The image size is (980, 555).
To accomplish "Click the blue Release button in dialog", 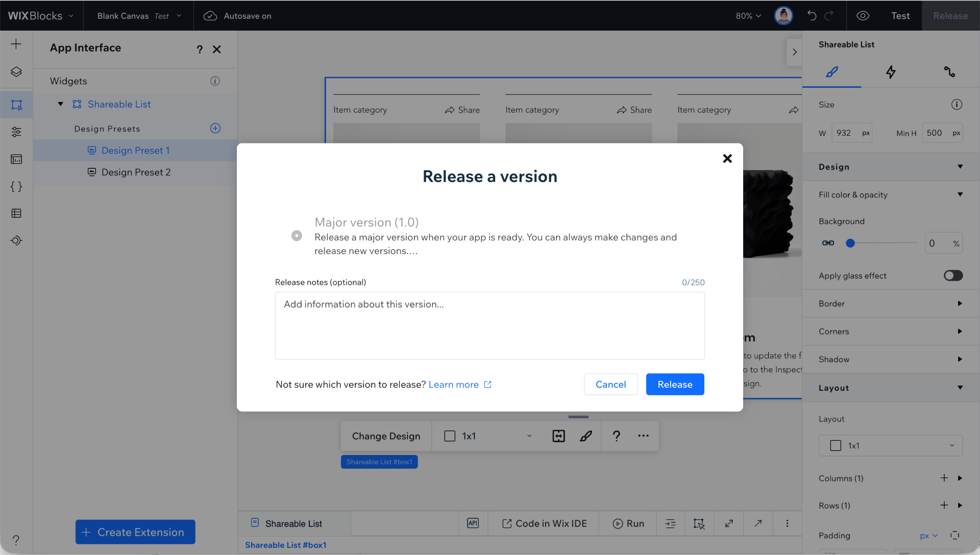I will [x=675, y=384].
